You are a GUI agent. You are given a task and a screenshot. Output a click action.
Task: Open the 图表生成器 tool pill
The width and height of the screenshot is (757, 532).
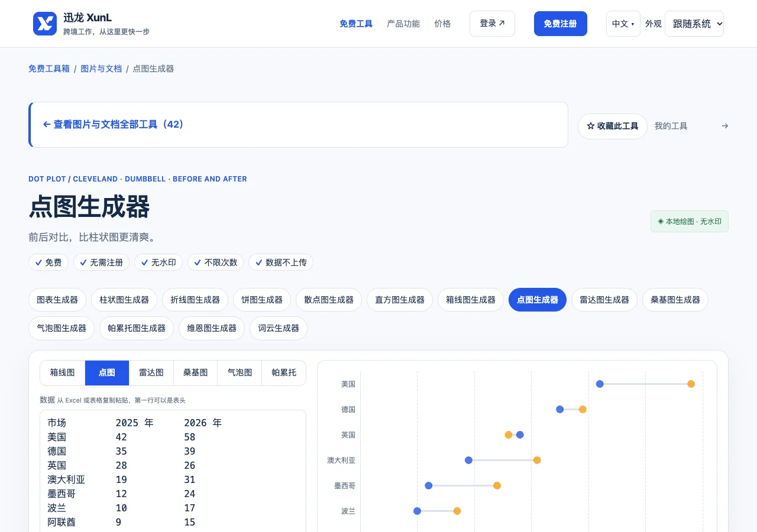pos(57,300)
